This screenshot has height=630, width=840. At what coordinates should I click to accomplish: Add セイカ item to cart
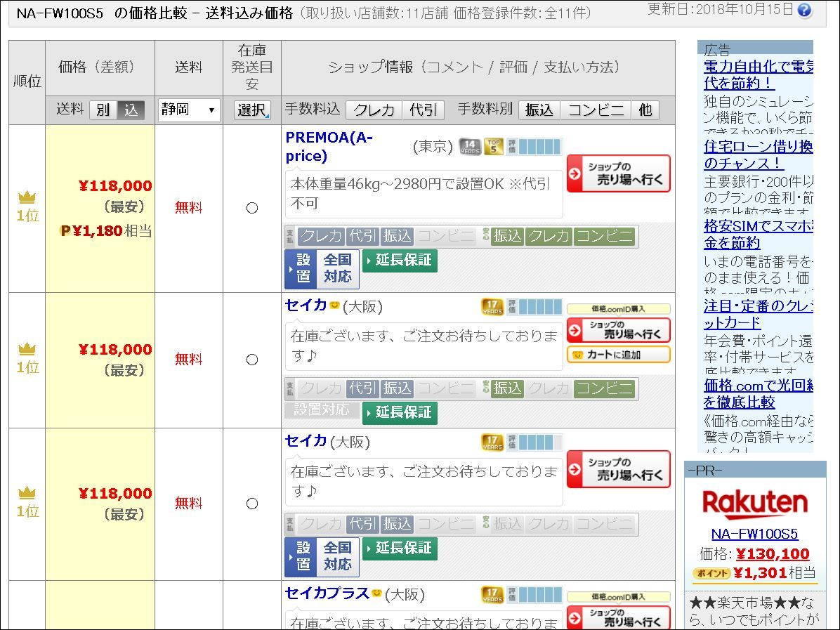coord(618,355)
